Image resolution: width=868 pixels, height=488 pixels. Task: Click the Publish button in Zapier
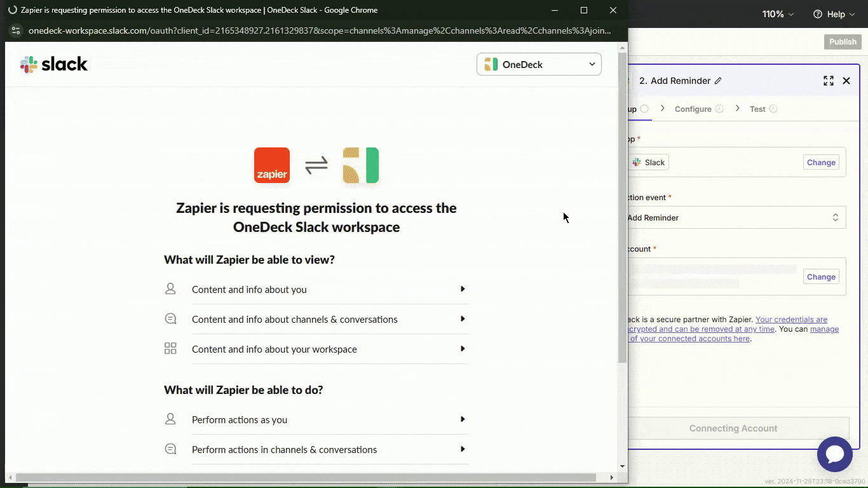[843, 42]
